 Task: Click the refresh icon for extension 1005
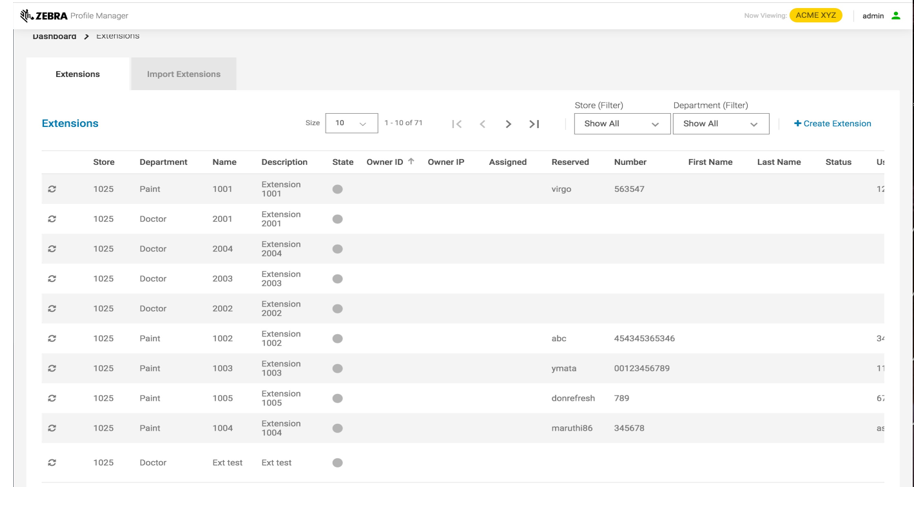(52, 398)
